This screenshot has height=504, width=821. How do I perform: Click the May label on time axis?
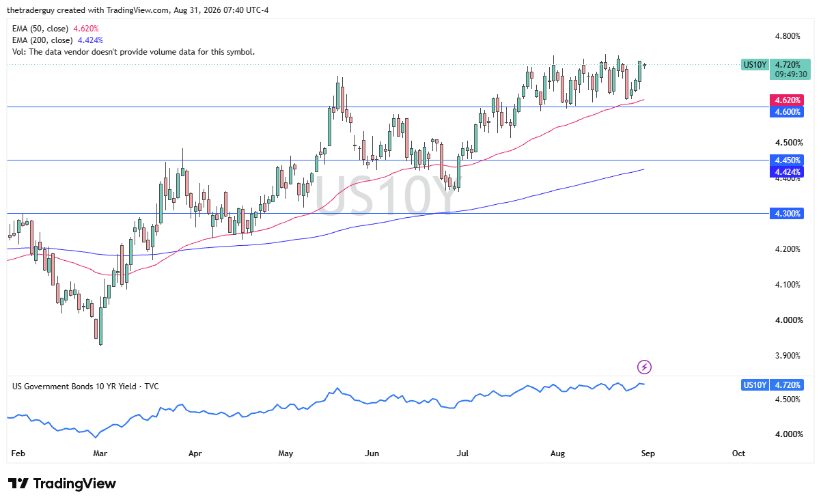[x=286, y=453]
